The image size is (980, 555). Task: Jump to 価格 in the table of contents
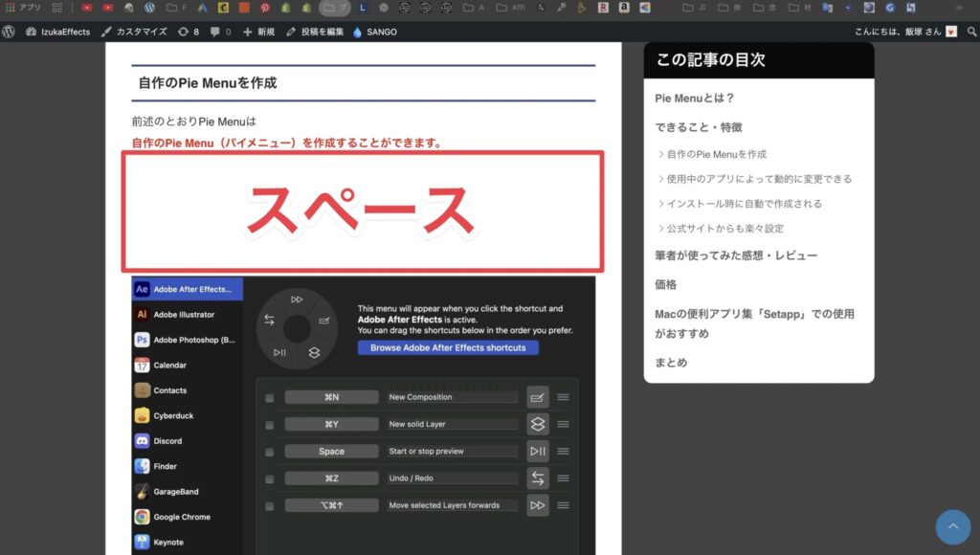tap(666, 284)
